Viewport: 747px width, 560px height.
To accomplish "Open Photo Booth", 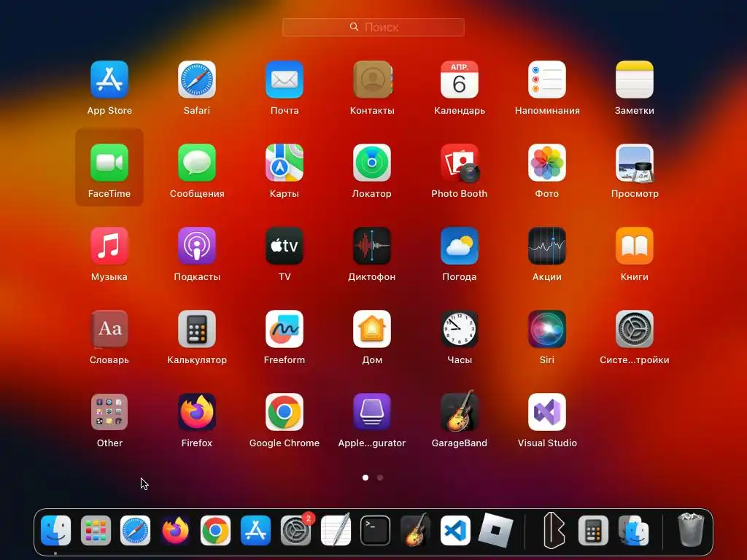I will click(460, 163).
